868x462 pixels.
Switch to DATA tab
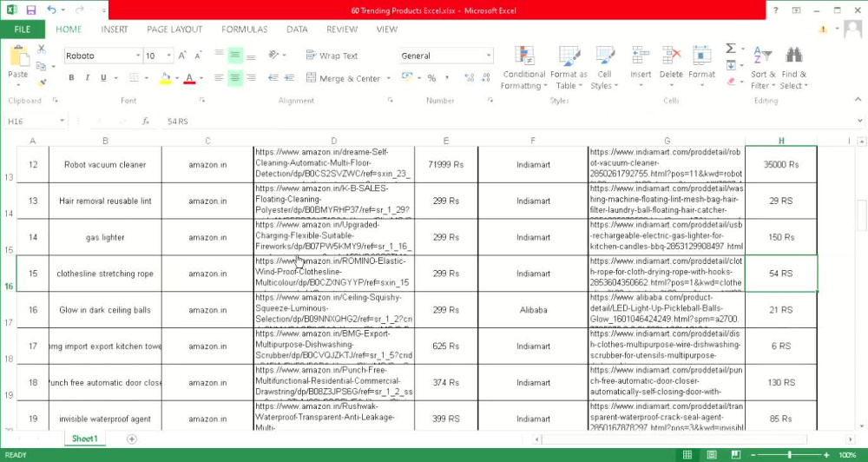(x=297, y=30)
